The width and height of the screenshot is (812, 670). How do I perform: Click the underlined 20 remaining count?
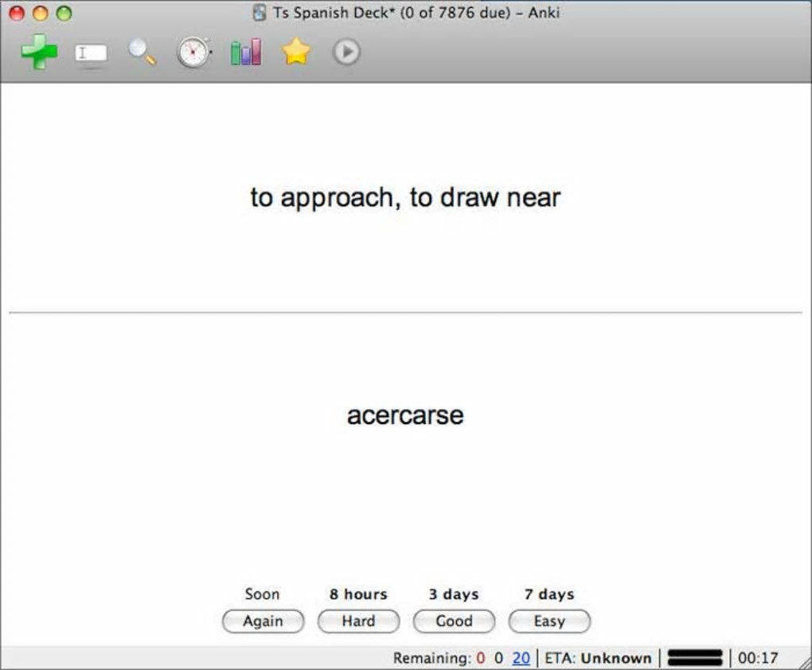click(x=521, y=658)
